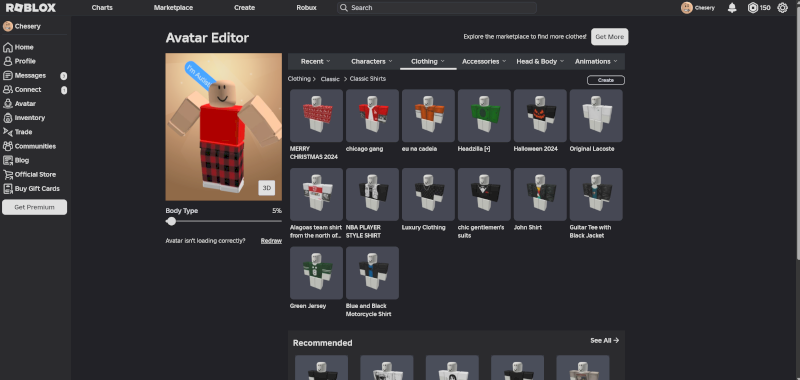Screen dimensions: 800x380
Task: Expand the Recent dropdown tab
Action: click(x=316, y=61)
